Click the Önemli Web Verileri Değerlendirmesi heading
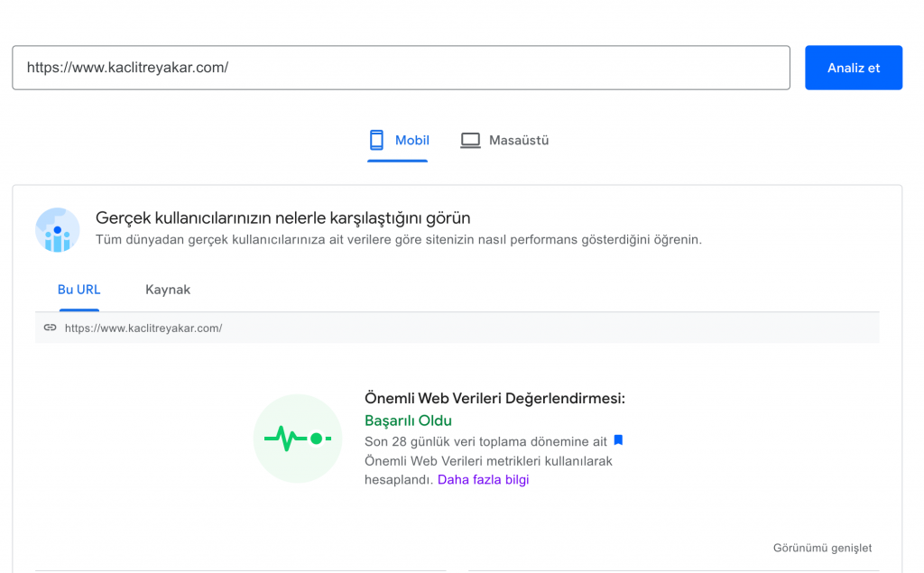This screenshot has height=573, width=924. [494, 398]
